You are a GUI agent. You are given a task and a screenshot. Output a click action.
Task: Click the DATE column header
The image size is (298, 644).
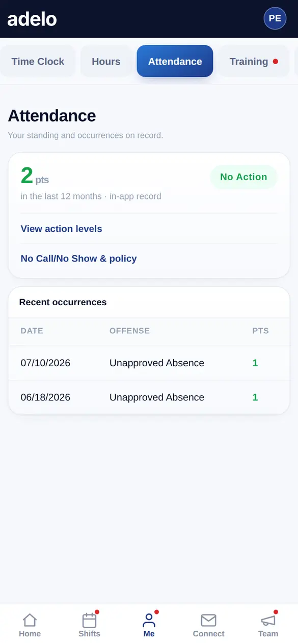tap(32, 331)
